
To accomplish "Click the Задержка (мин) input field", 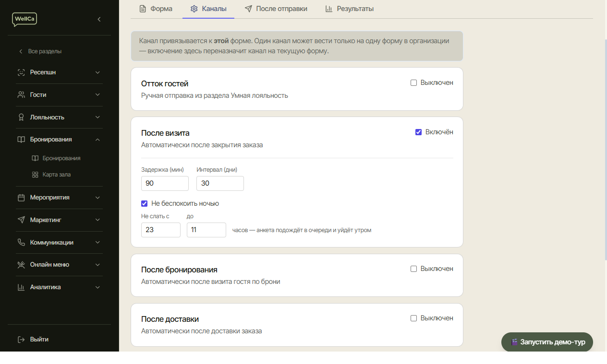I will coord(165,184).
